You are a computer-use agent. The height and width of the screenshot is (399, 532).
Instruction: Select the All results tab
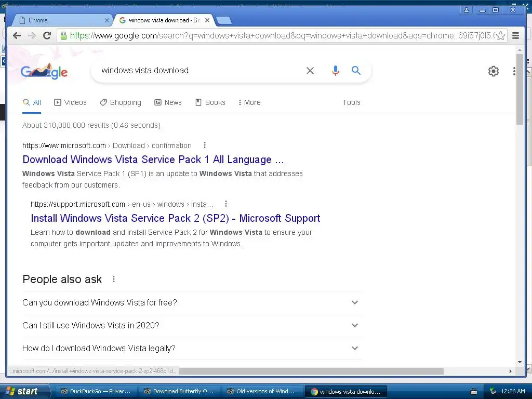point(32,102)
